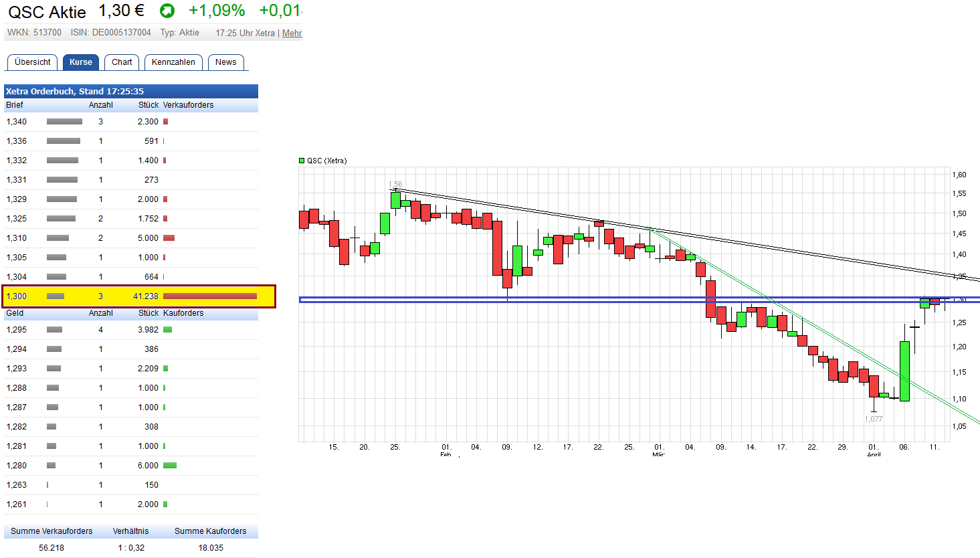Screen dimensions: 980x558
Task: Click the 1,60 price axis label
Action: click(x=959, y=175)
